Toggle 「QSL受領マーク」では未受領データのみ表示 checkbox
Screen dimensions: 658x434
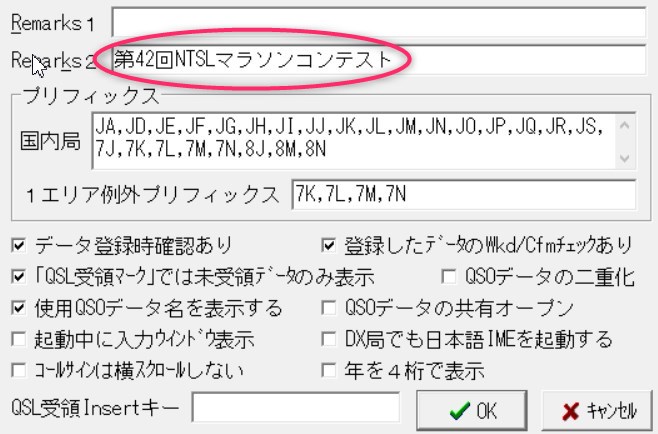(x=20, y=275)
